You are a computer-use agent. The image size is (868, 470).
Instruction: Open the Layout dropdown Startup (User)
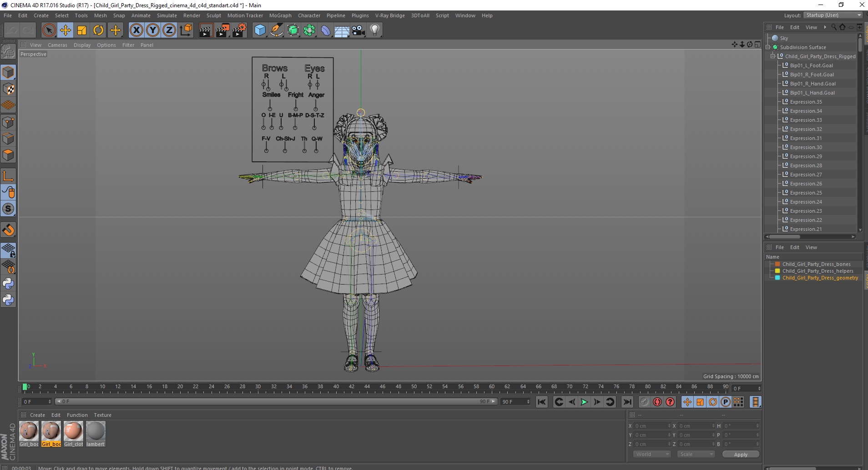(x=833, y=15)
